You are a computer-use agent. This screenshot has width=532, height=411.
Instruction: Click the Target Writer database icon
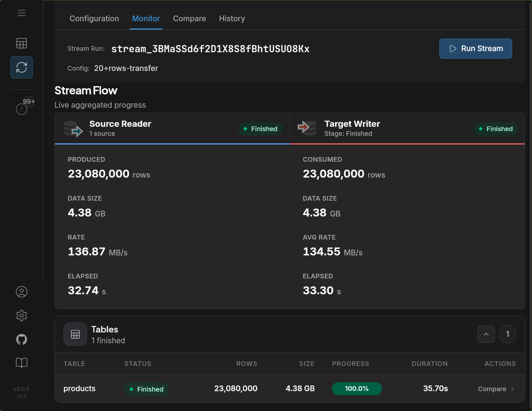point(307,128)
